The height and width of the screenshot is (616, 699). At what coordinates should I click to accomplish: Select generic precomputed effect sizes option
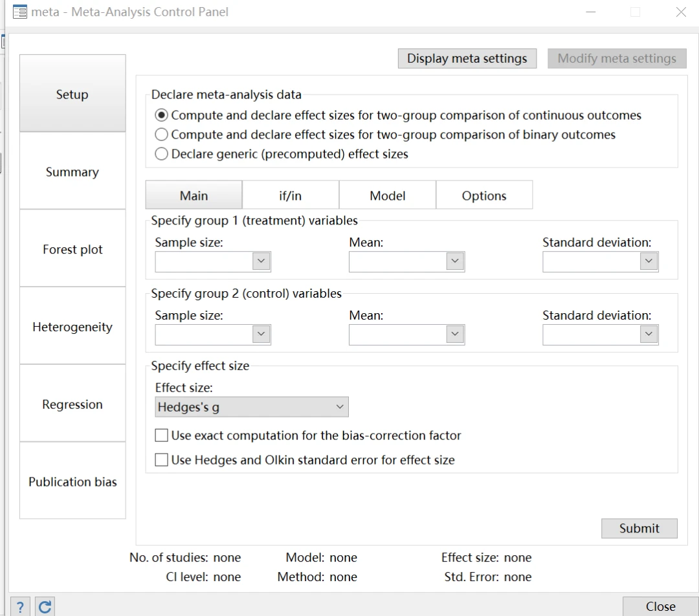162,155
